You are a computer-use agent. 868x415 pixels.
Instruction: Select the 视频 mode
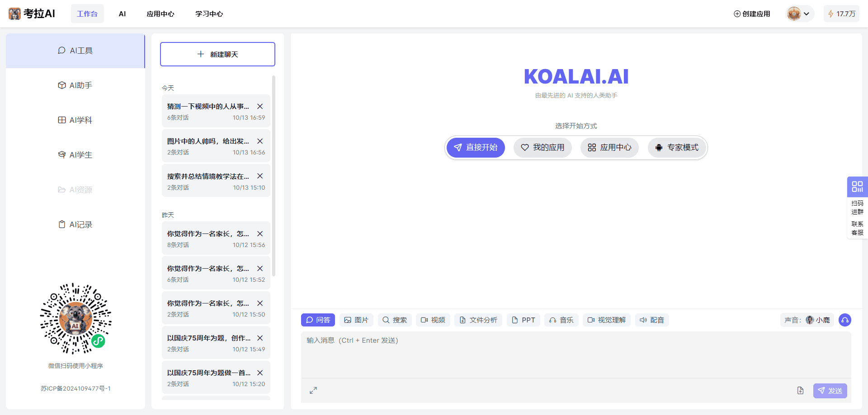click(x=433, y=320)
